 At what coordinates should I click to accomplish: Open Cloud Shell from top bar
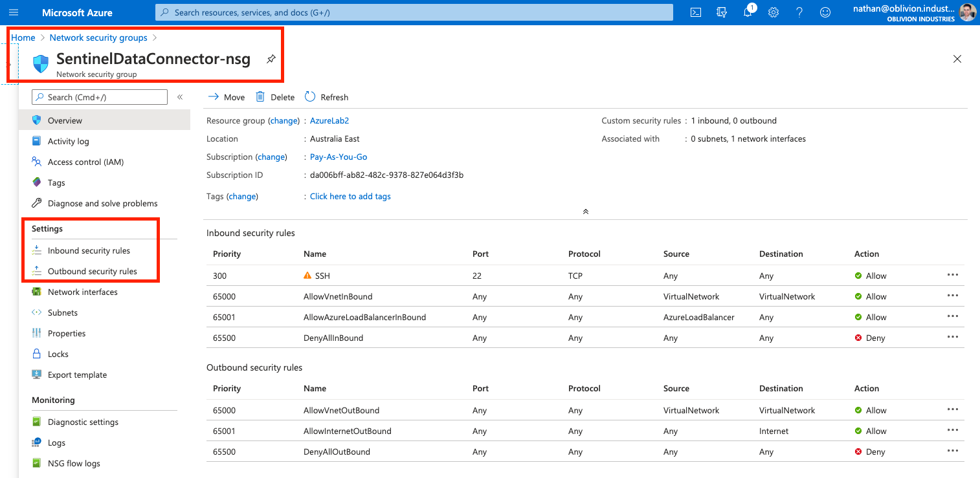[696, 12]
